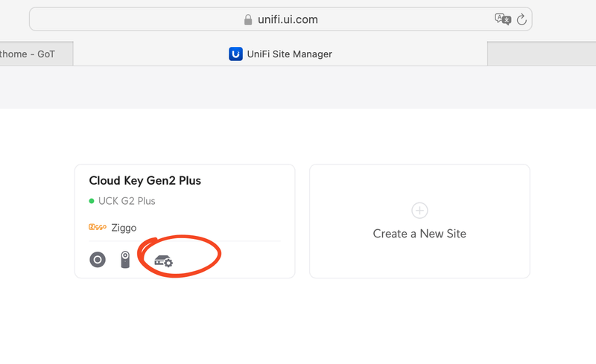Screen dimensions: 596x364
Task: Open the UniFi Network application icon
Action: [x=98, y=260]
